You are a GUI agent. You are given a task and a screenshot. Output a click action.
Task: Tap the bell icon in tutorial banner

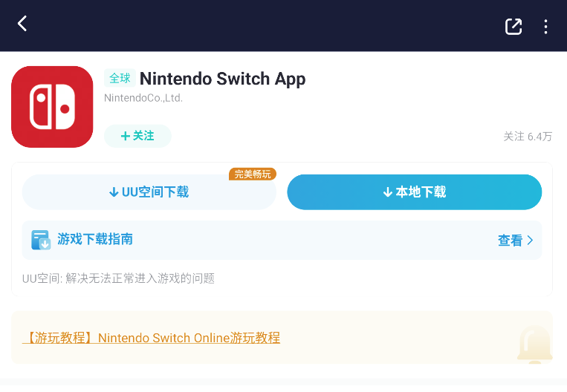535,344
